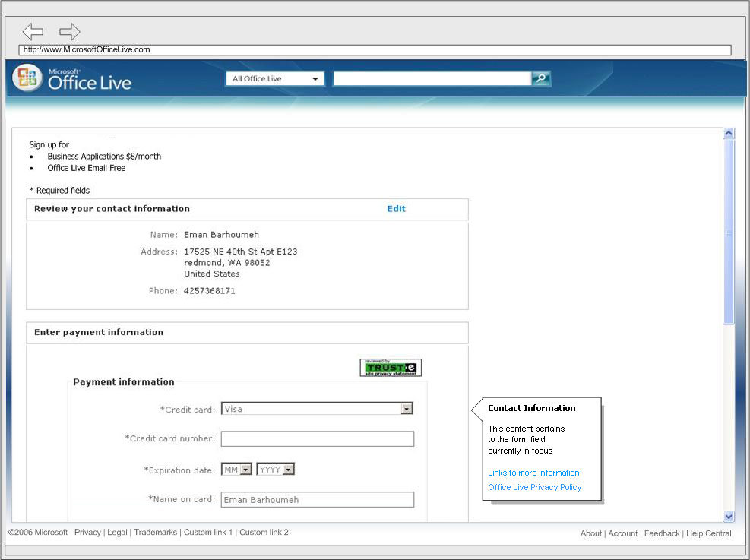
Task: Open the Feedback footer link
Action: pos(662,533)
